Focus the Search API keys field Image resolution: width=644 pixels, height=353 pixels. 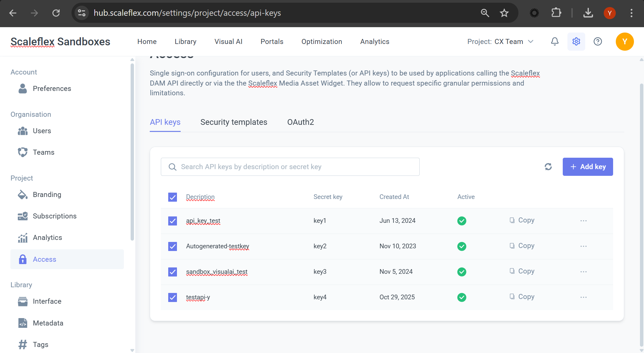pos(290,167)
